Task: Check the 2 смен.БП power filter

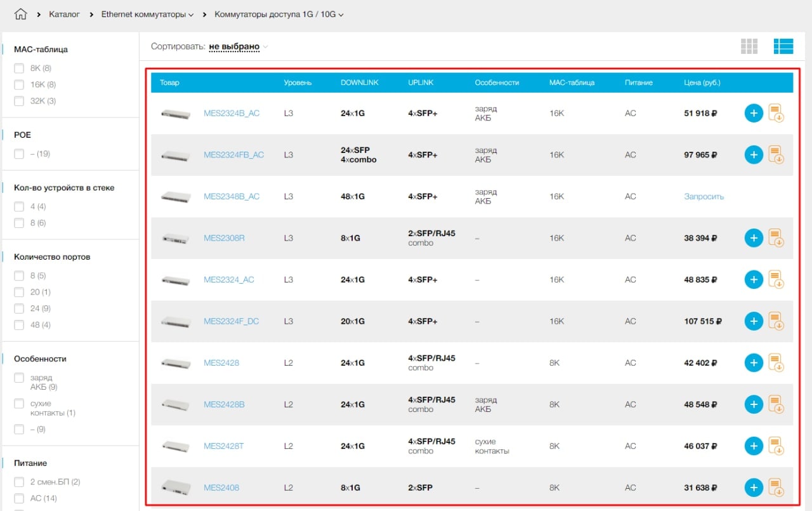Action: coord(19,482)
